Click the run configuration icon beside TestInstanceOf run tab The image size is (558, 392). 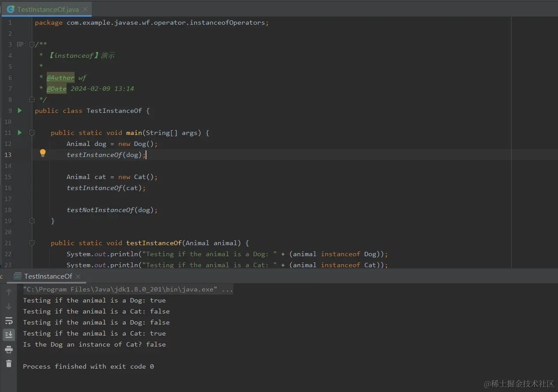point(18,276)
